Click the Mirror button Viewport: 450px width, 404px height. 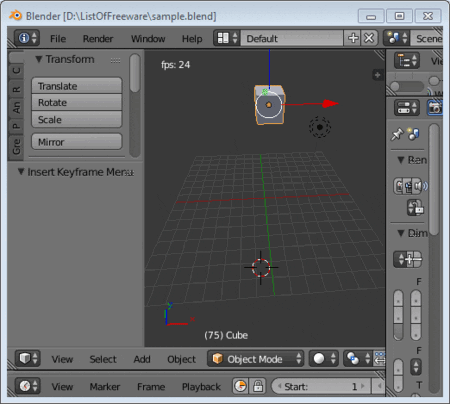77,142
